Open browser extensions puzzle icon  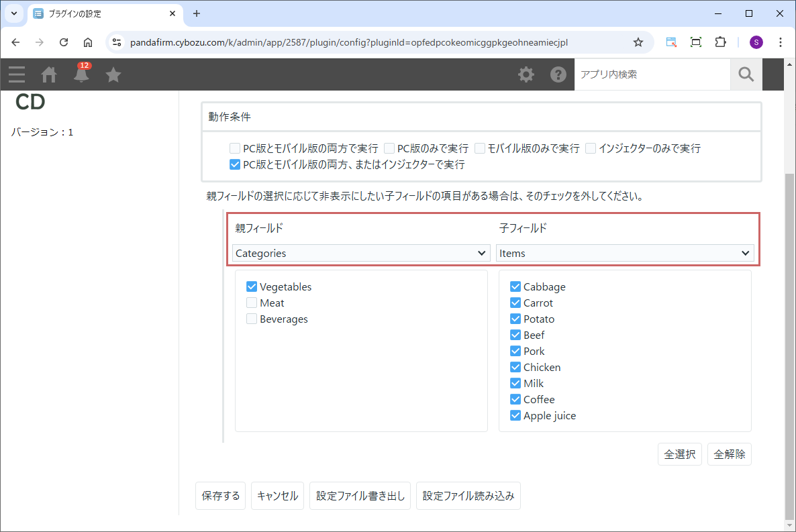[720, 42]
